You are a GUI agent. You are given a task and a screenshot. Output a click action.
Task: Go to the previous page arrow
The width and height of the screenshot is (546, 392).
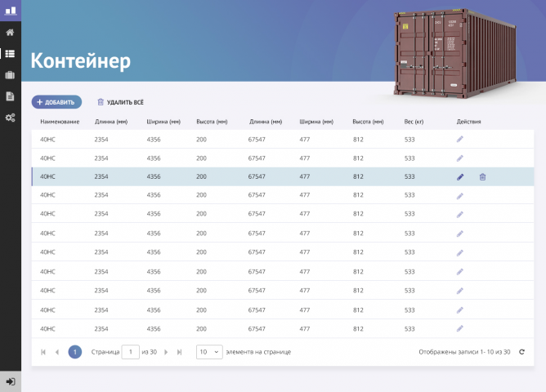coord(57,352)
